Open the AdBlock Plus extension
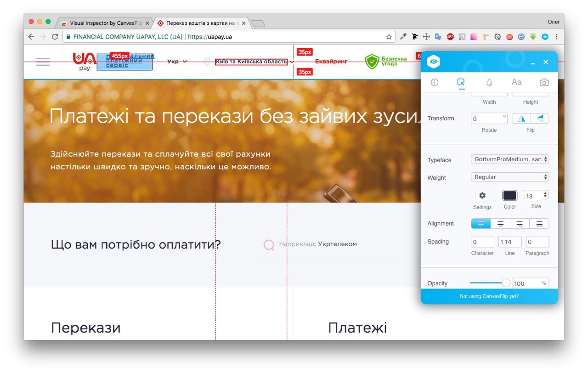 click(x=450, y=37)
